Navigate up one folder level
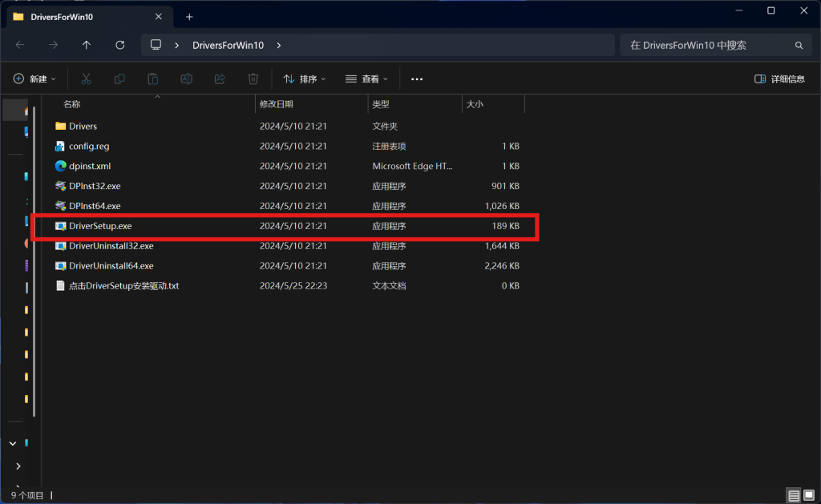This screenshot has height=504, width=821. tap(87, 45)
